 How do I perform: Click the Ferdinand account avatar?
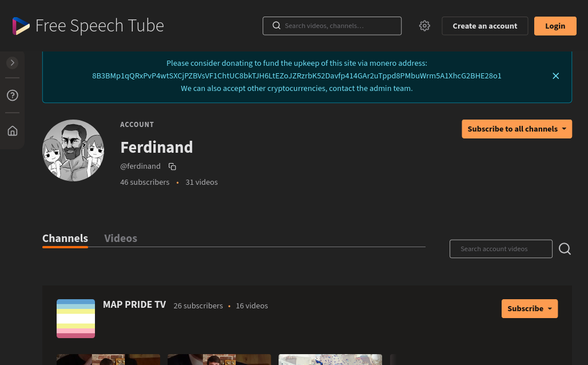click(73, 150)
